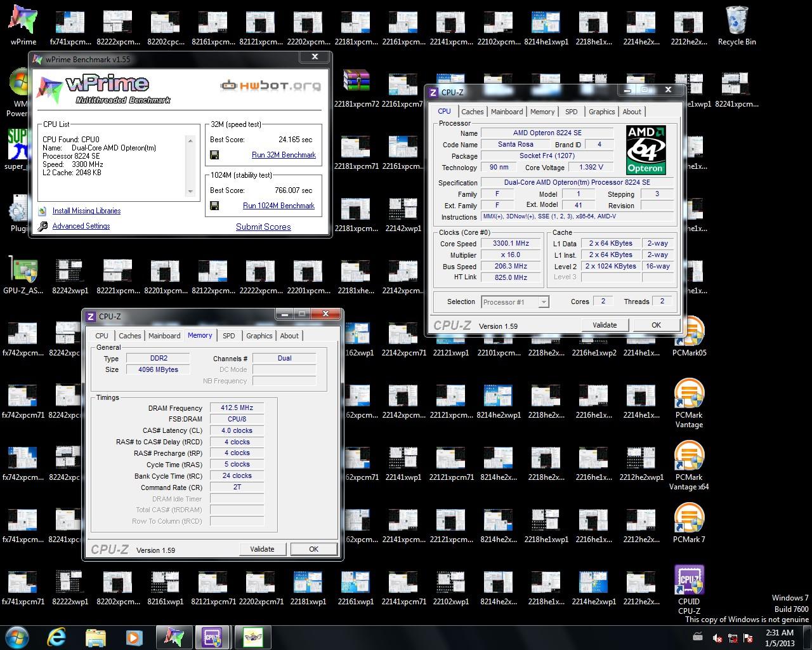Click the Advanced Settings wrench icon

43,226
